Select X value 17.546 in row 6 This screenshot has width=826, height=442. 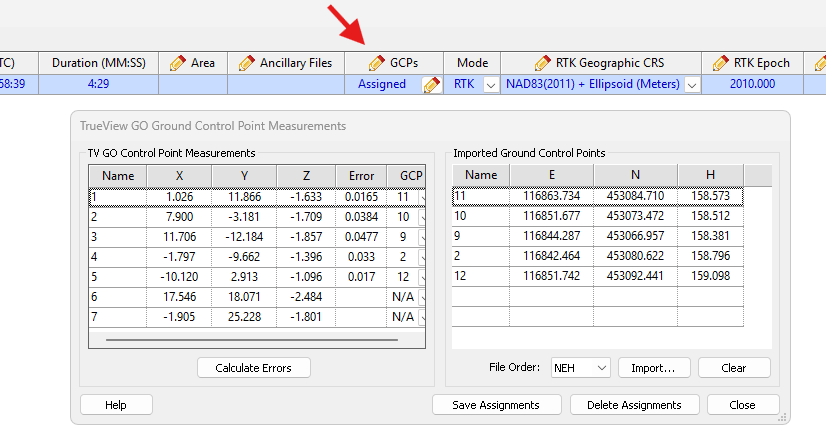[x=179, y=297]
